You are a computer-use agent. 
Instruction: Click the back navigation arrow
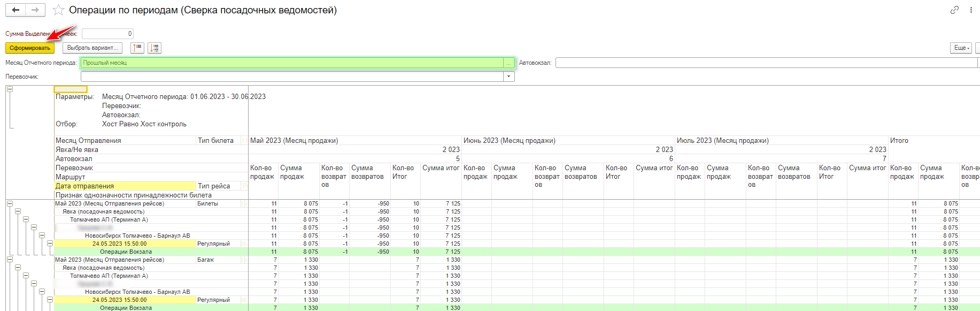(x=16, y=10)
